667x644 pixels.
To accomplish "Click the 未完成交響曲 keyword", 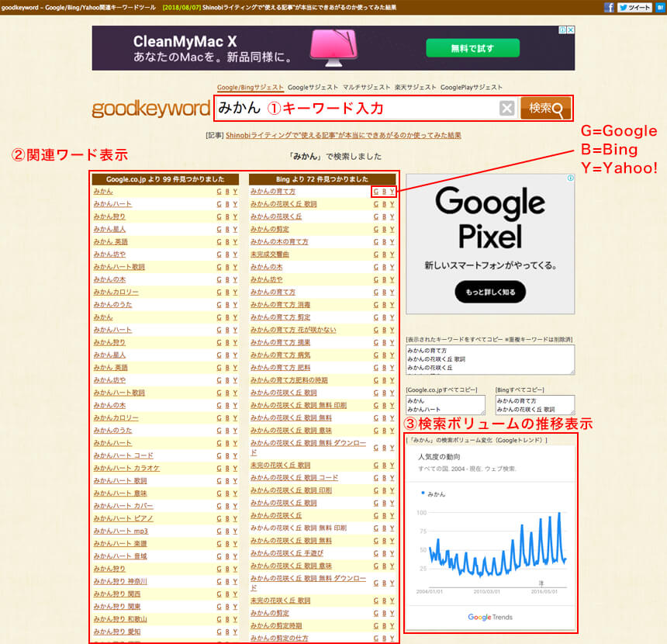I will coord(270,254).
